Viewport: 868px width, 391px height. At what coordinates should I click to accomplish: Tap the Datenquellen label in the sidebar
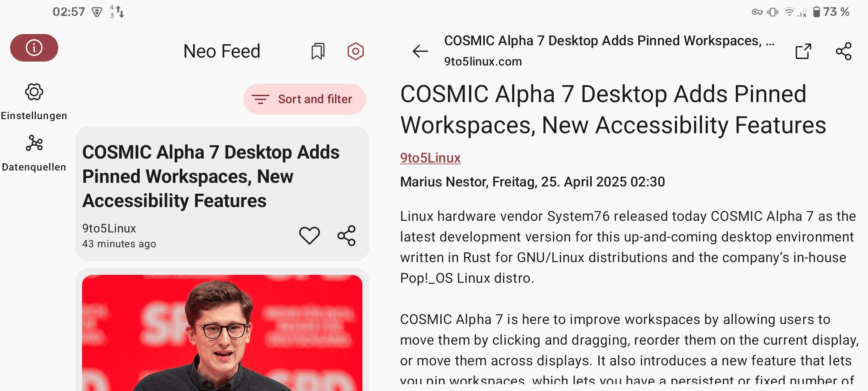[x=34, y=167]
